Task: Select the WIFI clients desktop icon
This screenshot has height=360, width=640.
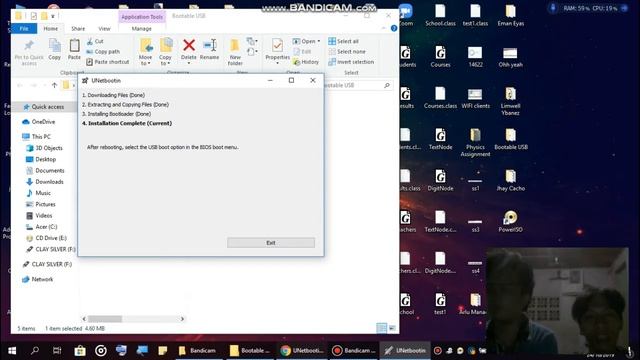Action: point(475,98)
